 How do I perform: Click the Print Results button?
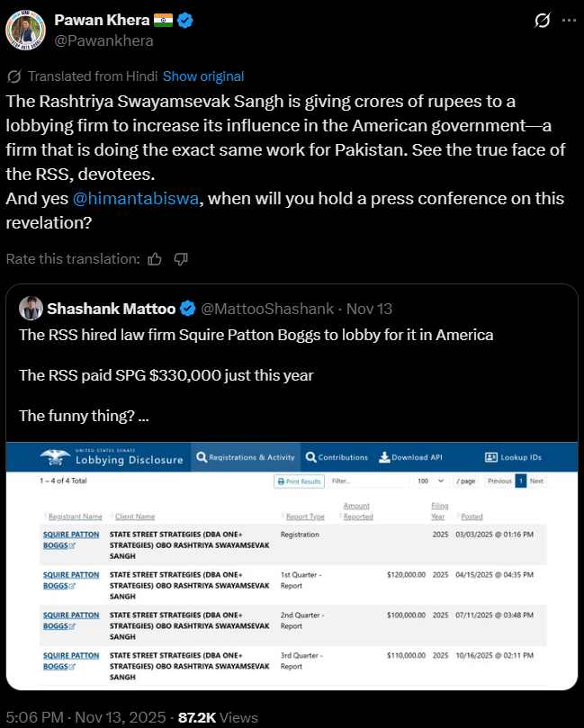[x=298, y=481]
